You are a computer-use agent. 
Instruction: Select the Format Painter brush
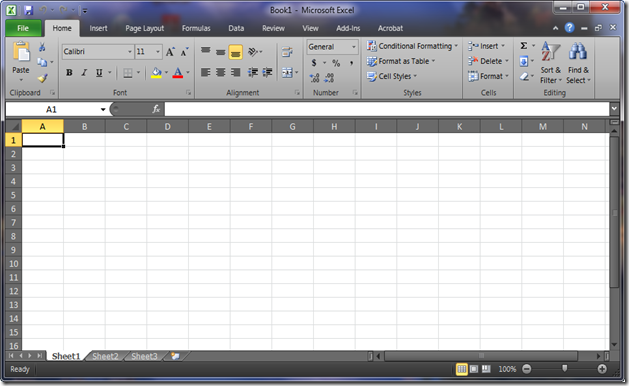pyautogui.click(x=42, y=78)
